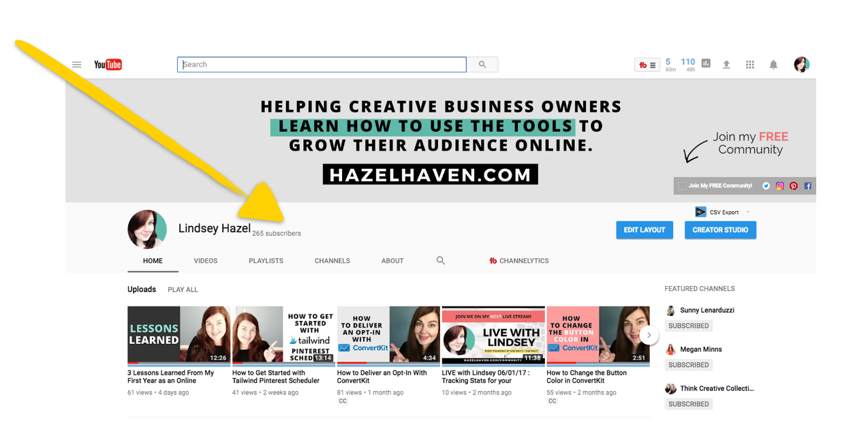Click into the Search input field

[322, 65]
